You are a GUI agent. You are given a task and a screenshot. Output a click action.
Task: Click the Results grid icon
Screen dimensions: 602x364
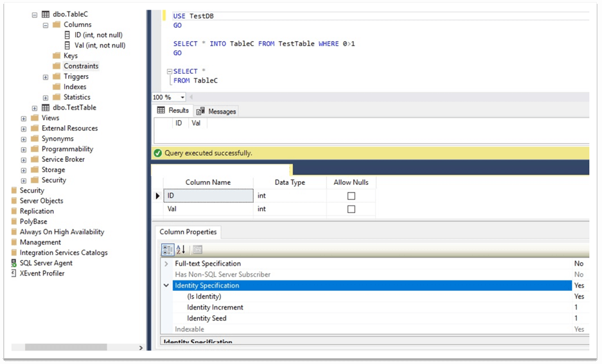click(x=161, y=110)
